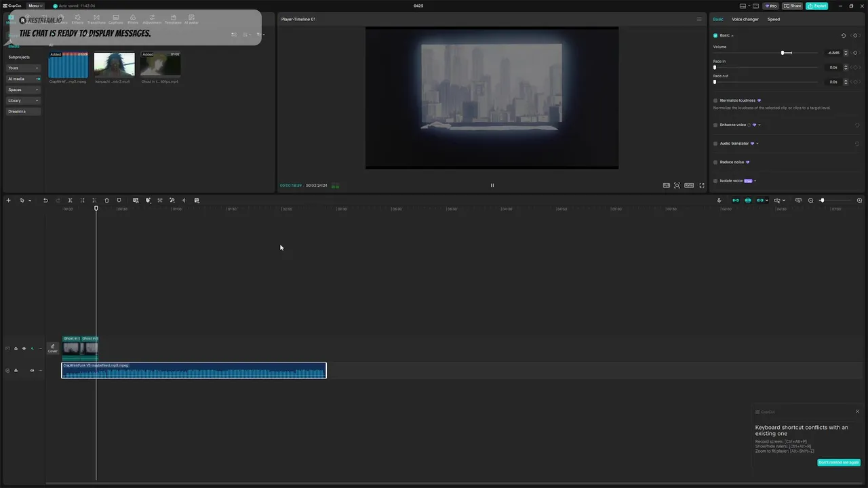Open the Dreamina section
This screenshot has width=868, height=488.
(23, 111)
